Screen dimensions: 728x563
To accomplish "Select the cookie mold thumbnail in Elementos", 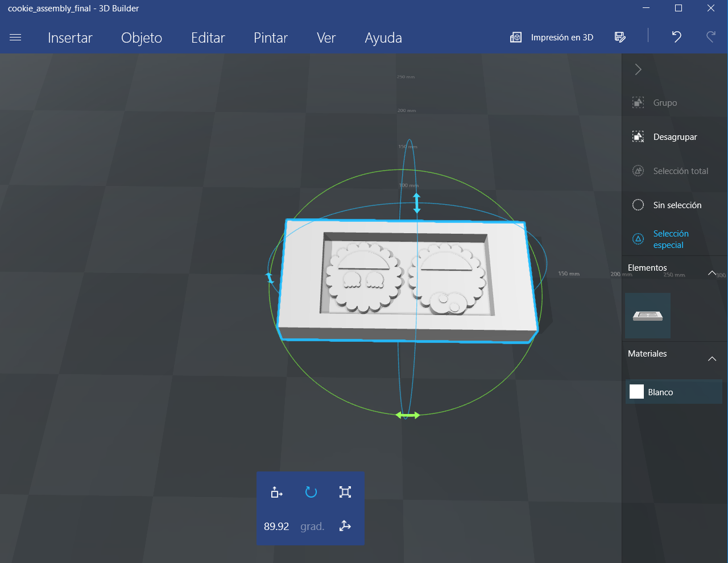I will point(648,316).
